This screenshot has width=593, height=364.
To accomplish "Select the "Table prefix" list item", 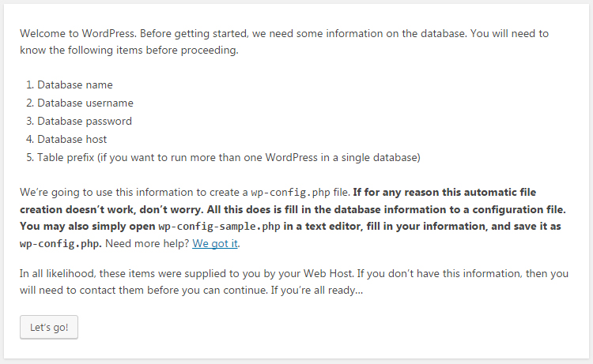I will click(x=229, y=157).
